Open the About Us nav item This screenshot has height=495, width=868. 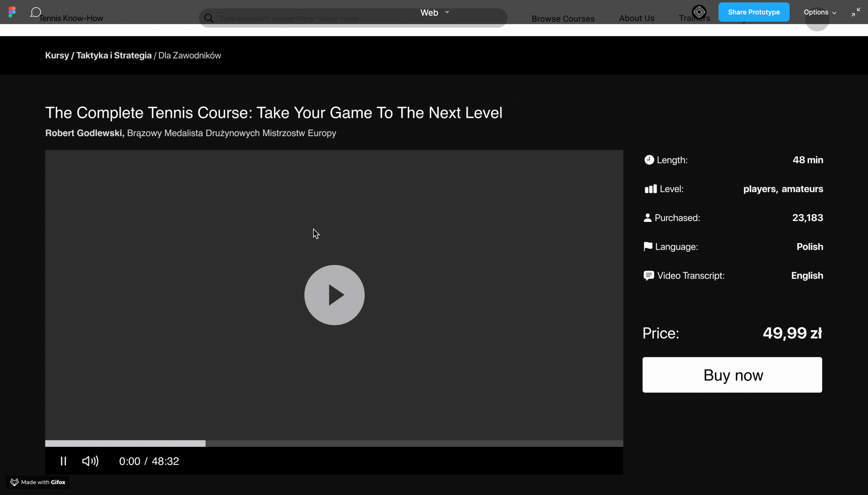point(636,18)
